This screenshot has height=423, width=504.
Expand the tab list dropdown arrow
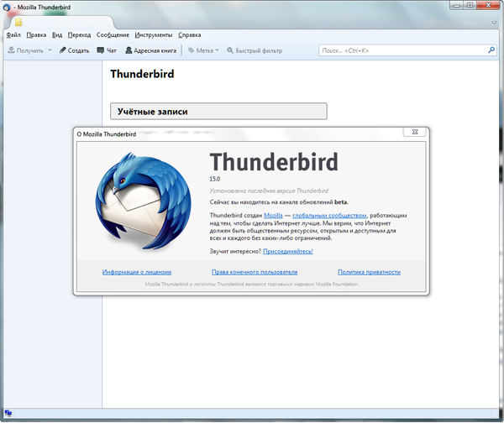pos(493,23)
